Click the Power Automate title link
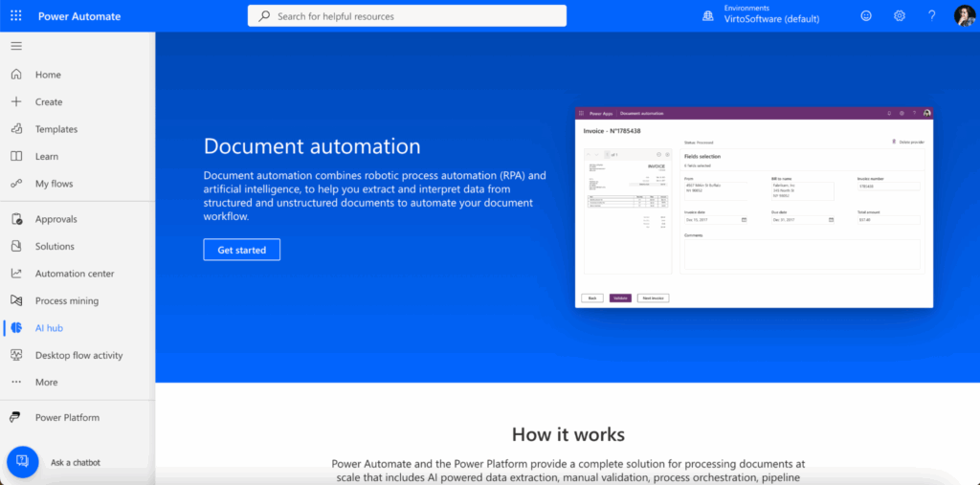This screenshot has width=980, height=485. 79,16
